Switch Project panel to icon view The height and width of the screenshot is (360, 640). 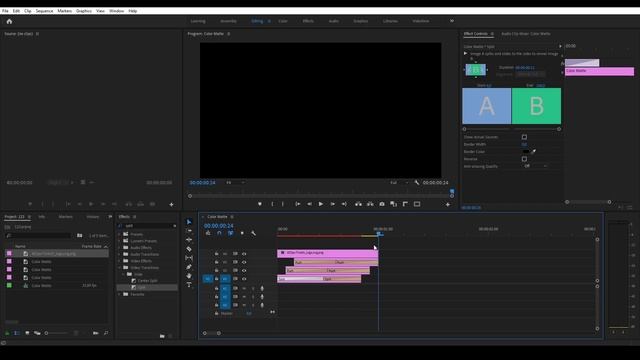[27, 333]
